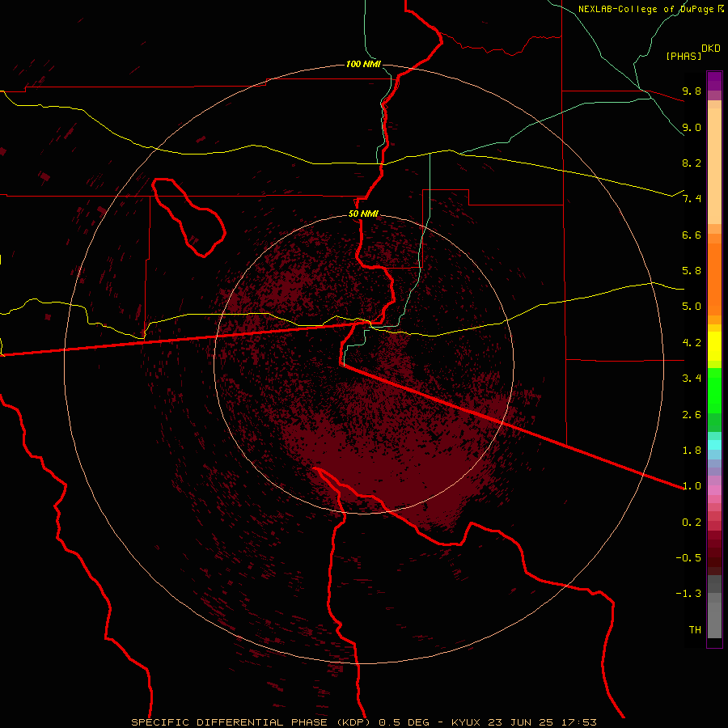Click the SPECIFIC DIFFERENTIAL PHASE (KDP) caption
The height and width of the screenshot is (728, 728).
tap(251, 722)
